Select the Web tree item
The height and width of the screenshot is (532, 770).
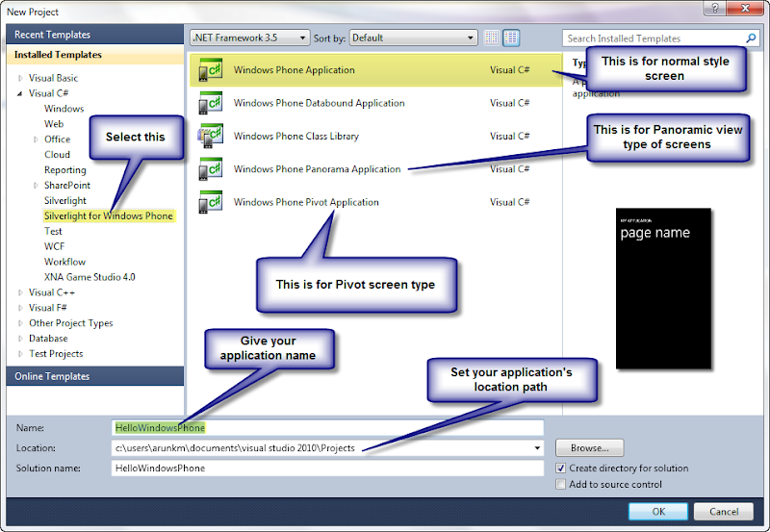pos(54,124)
